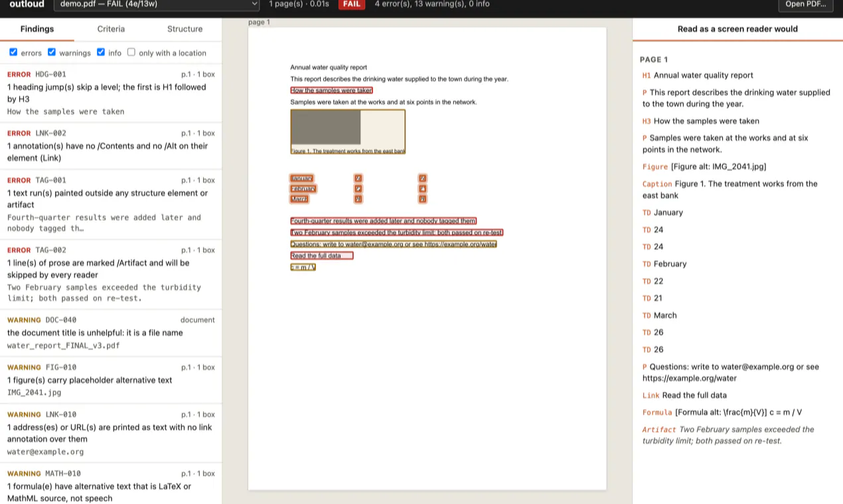The height and width of the screenshot is (504, 843).
Task: Click the 'Two February samples' highlighted line on page
Action: click(x=396, y=233)
